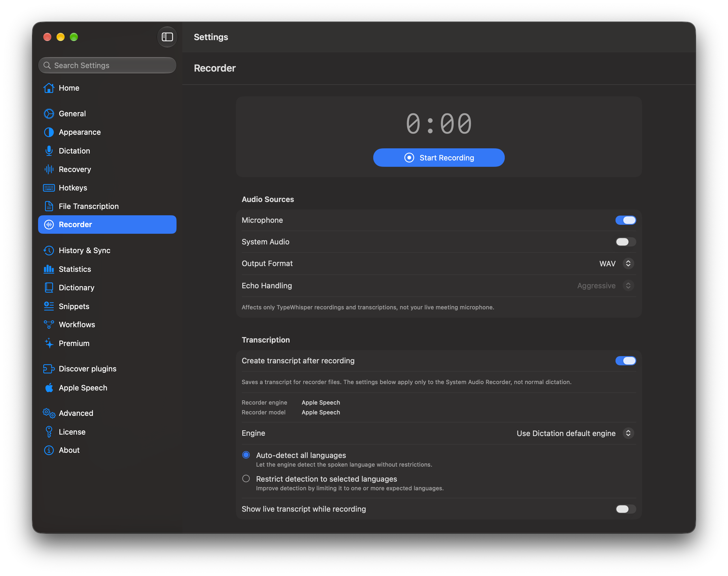
Task: Open the Advanced settings label
Action: (x=76, y=413)
